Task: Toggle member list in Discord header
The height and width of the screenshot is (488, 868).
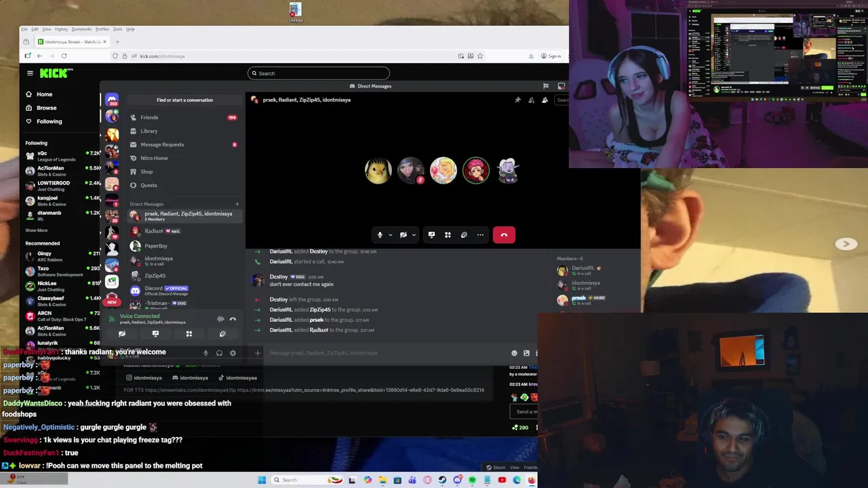Action: pyautogui.click(x=545, y=100)
